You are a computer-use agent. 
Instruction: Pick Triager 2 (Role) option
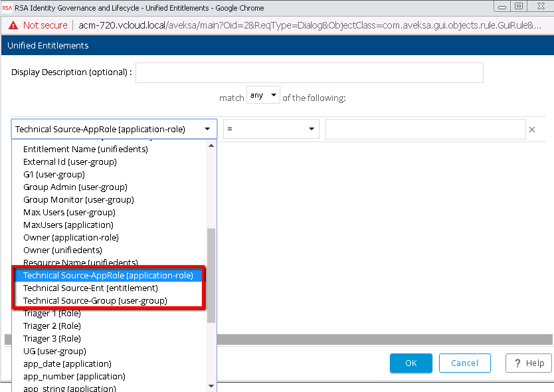click(52, 326)
